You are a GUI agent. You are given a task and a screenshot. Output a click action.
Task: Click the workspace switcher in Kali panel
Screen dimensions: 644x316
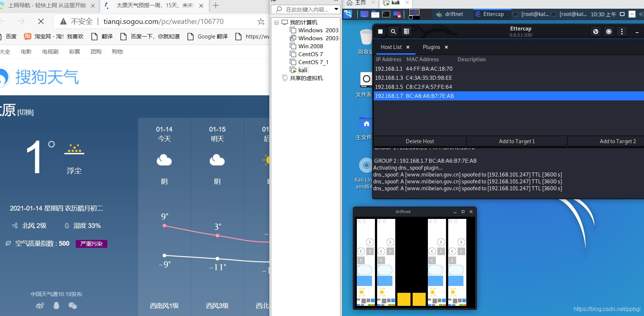tap(414, 14)
